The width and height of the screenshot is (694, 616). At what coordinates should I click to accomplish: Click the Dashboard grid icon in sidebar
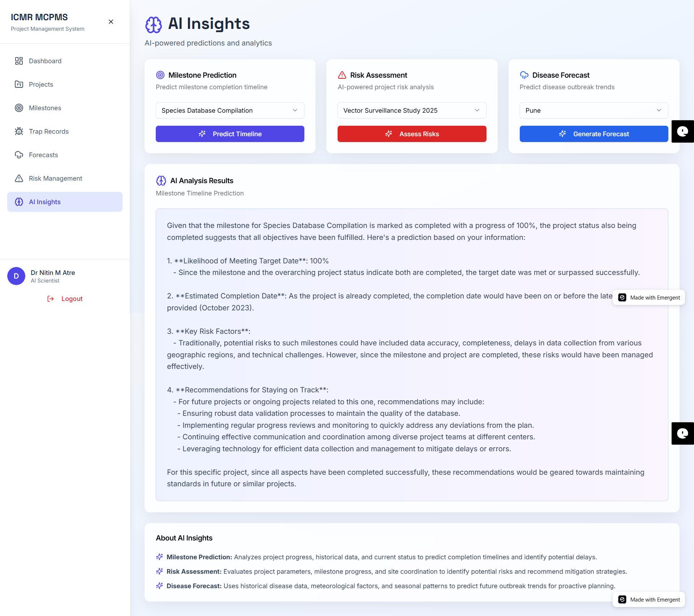point(19,61)
